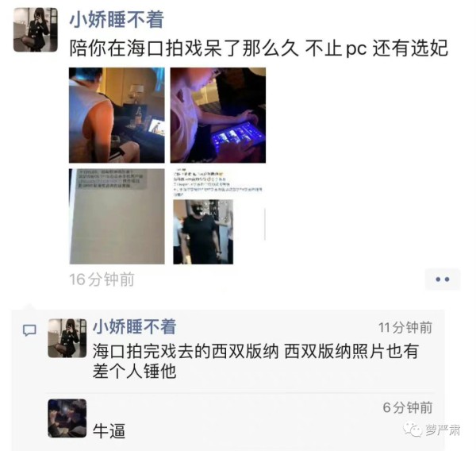The height and width of the screenshot is (451, 476).
Task: Tap the 16分钟前 post timestamp
Action: pos(102,279)
